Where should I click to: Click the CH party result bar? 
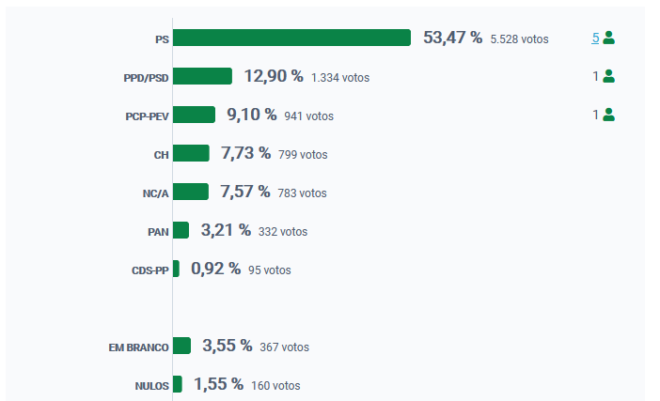tap(191, 153)
